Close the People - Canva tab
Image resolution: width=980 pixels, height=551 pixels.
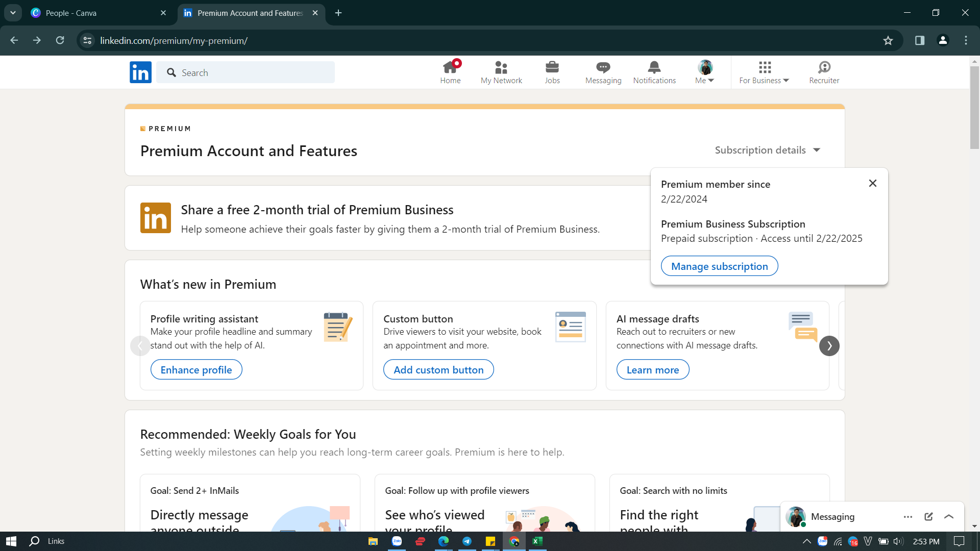coord(163,13)
